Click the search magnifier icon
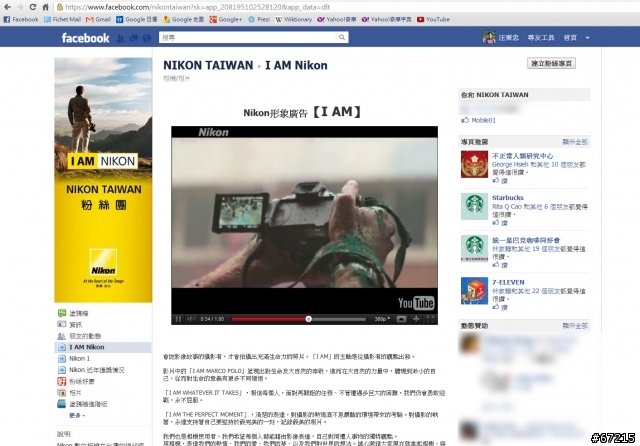The image size is (640, 446). [342, 38]
